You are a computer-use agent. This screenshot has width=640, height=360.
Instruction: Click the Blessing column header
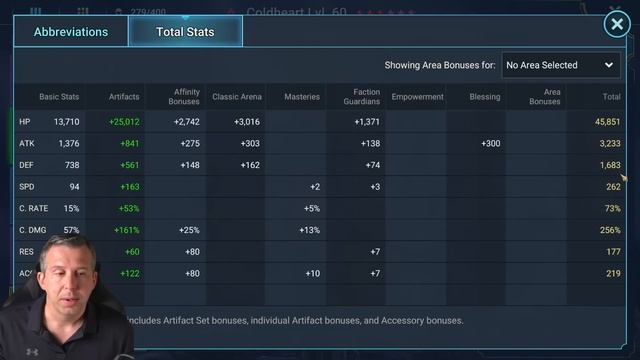click(484, 97)
